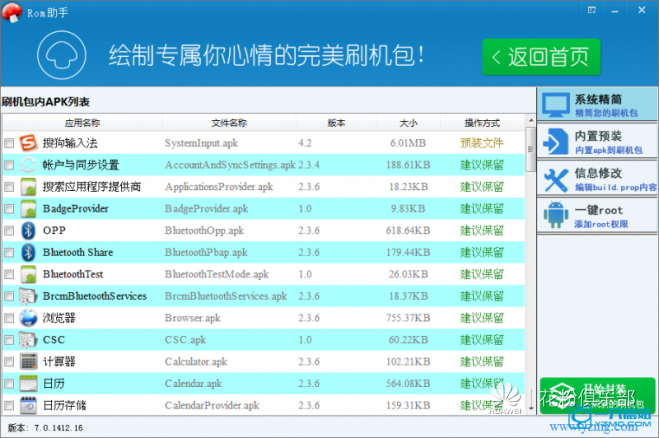Screen dimensions: 659x438
Task: Open the 内置预装 panel
Action: [x=597, y=141]
